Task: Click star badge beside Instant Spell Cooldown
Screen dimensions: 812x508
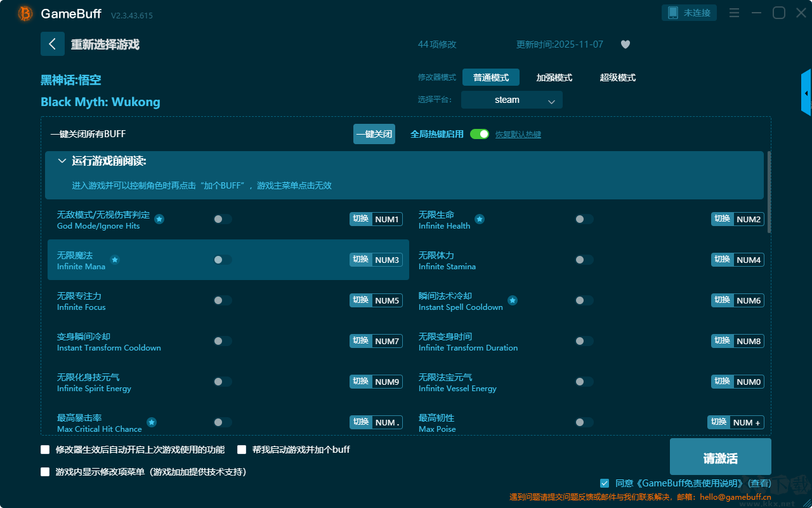Action: tap(513, 300)
